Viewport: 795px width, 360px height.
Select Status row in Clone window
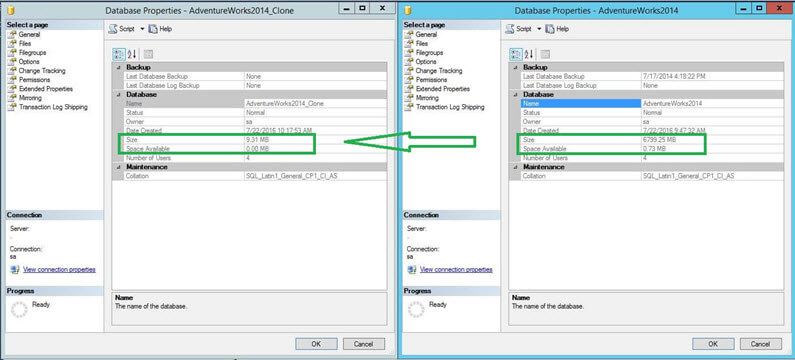(256, 113)
